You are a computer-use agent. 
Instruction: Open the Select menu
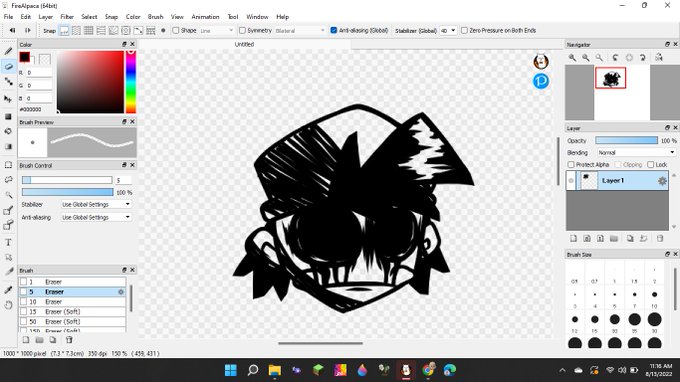point(89,17)
